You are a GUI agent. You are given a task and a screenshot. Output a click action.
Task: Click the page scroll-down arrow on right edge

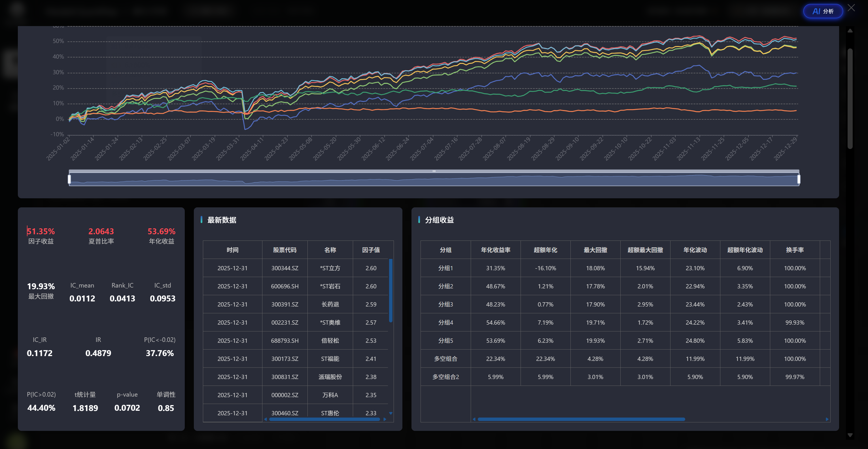coord(850,435)
